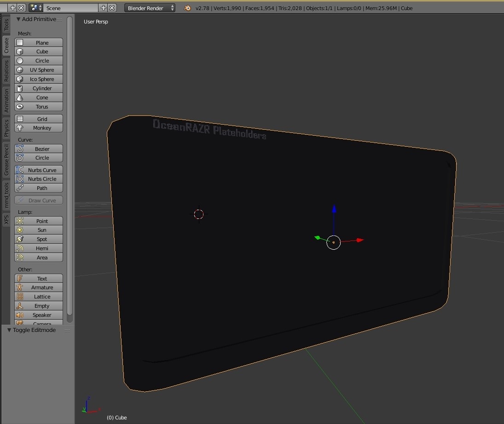The image size is (504, 424).
Task: Click the plus button to add scene
Action: (103, 8)
